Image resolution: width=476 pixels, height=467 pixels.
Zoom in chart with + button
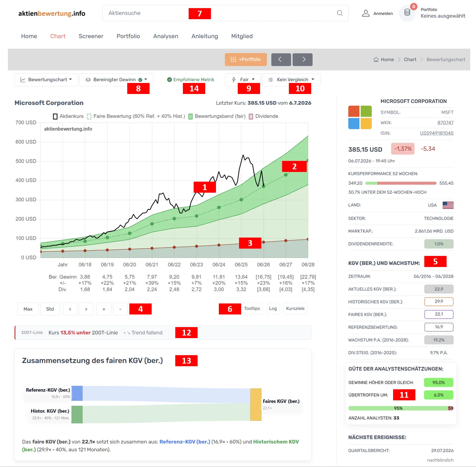click(x=104, y=309)
